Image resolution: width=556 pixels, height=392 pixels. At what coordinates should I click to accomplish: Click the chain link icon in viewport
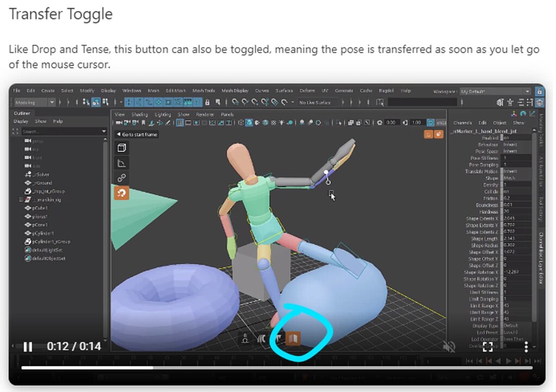pos(122,178)
